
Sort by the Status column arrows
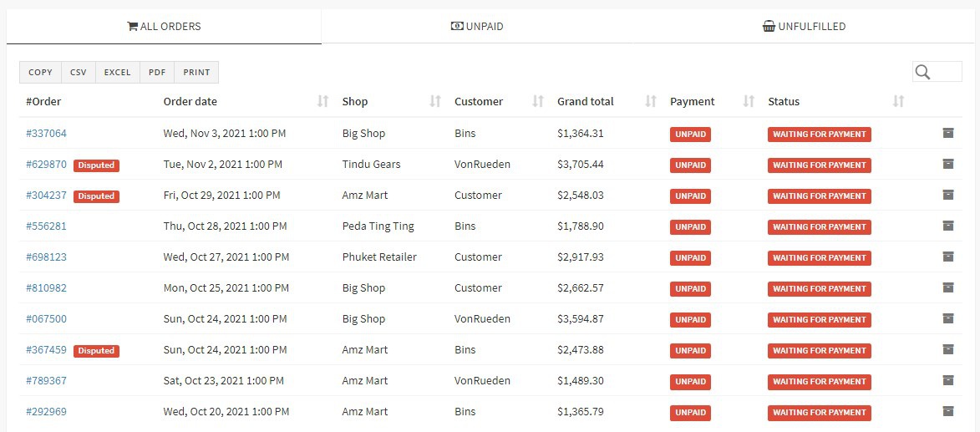point(898,102)
